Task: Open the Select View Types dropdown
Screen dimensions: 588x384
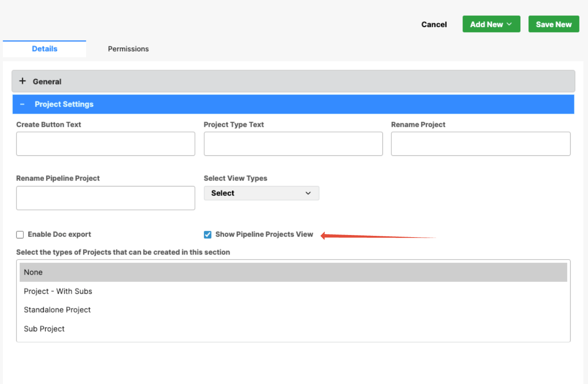Action: click(261, 193)
